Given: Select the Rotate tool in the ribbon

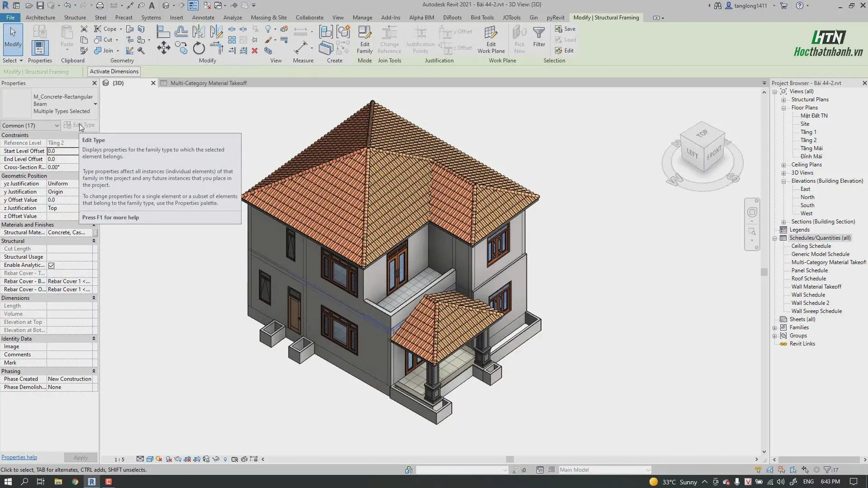Looking at the screenshot, I should [199, 48].
